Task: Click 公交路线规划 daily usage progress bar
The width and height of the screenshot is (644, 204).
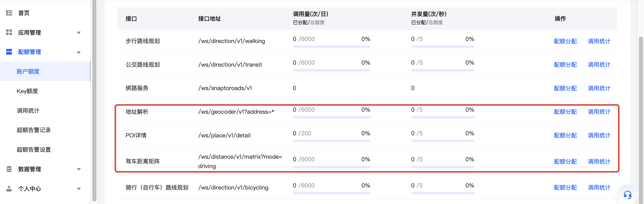Action: (x=331, y=70)
